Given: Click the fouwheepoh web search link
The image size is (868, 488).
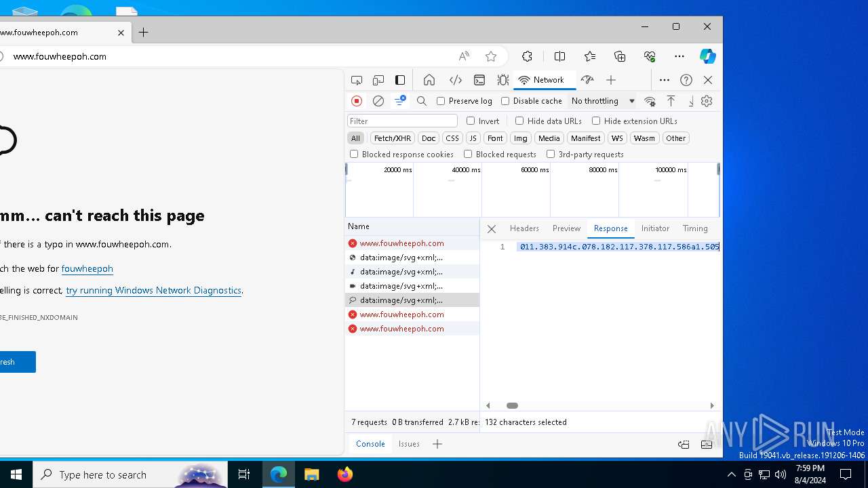Looking at the screenshot, I should [x=87, y=268].
